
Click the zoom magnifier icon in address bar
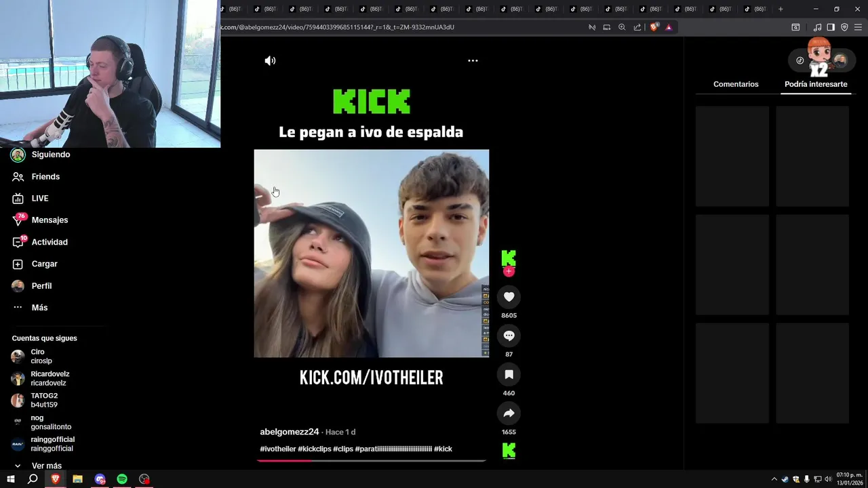coord(622,27)
